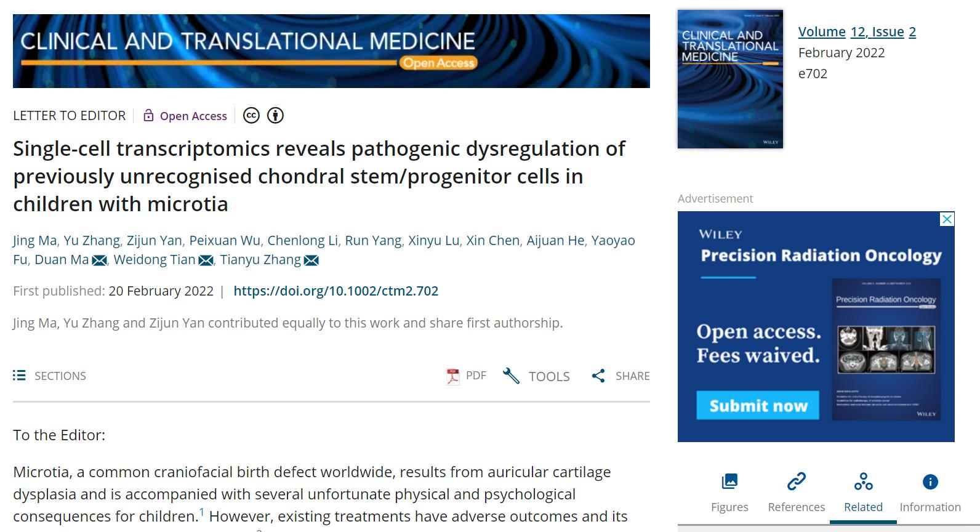980x532 pixels.
Task: Click the Creative Commons license icon
Action: pos(251,116)
